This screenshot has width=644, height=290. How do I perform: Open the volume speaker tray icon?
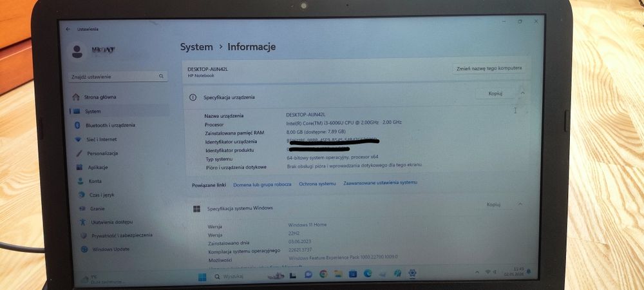tap(495, 272)
